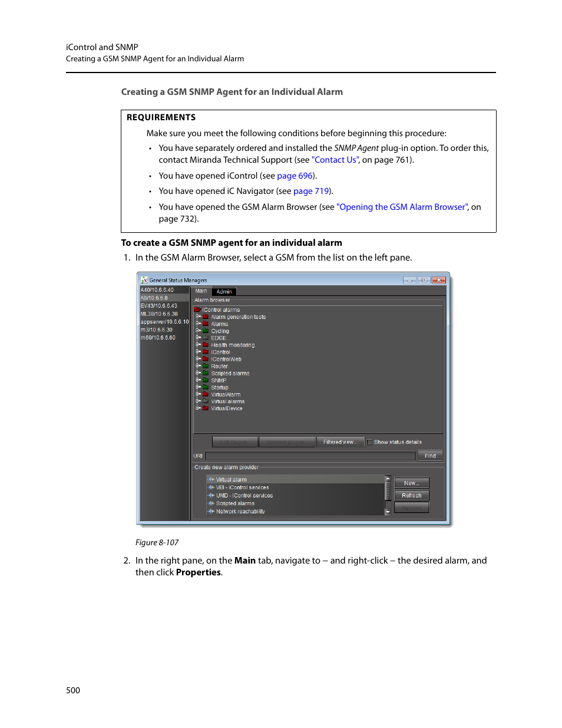Open the Contact Us link

coord(335,160)
